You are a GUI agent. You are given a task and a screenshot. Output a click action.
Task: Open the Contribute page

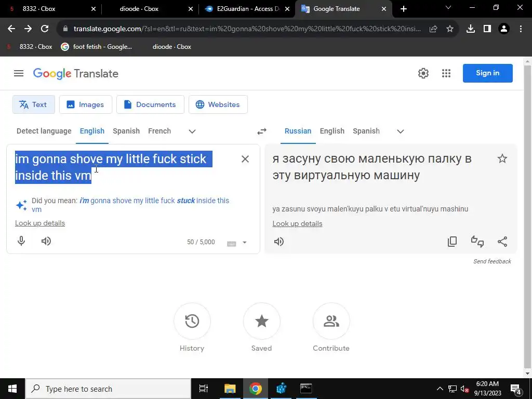331,321
